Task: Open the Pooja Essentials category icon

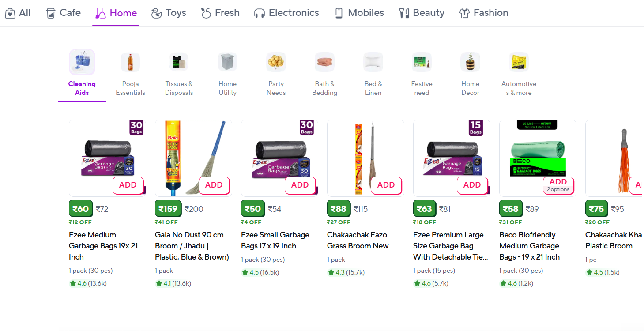Action: tap(130, 63)
